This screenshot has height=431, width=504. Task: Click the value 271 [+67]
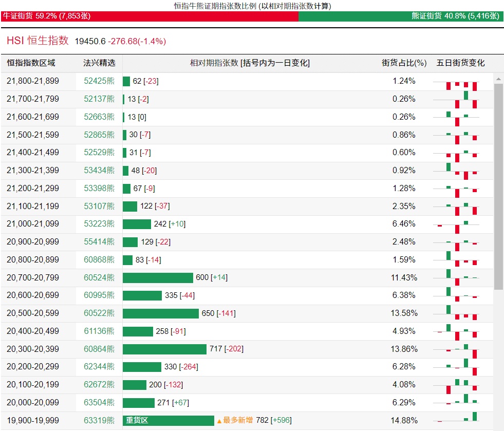click(x=173, y=402)
